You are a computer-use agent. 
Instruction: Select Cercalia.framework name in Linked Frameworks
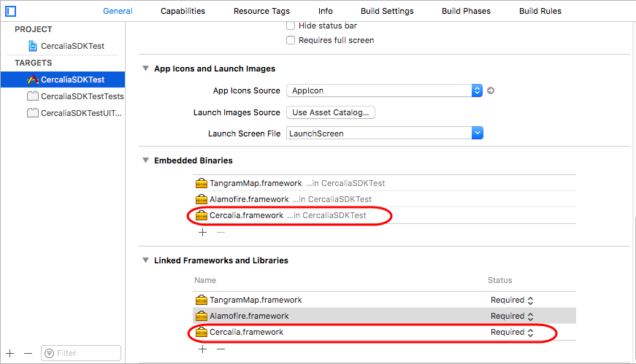point(246,332)
